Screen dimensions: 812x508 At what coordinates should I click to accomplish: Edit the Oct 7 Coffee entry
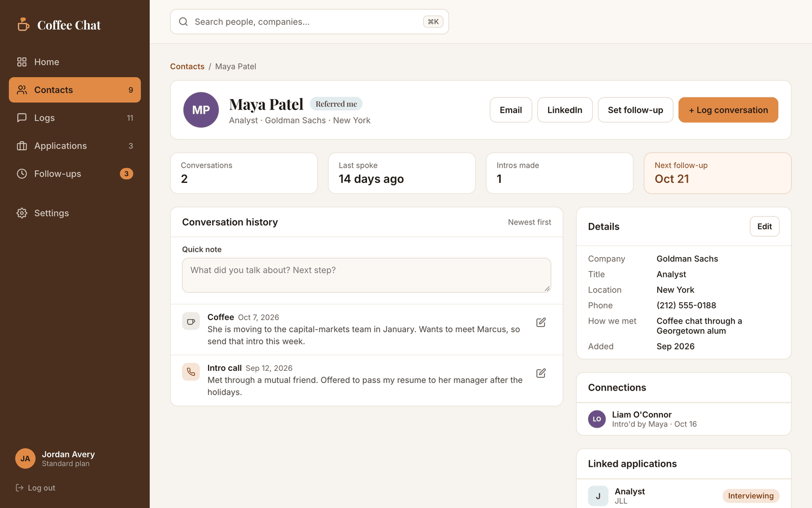(x=541, y=323)
